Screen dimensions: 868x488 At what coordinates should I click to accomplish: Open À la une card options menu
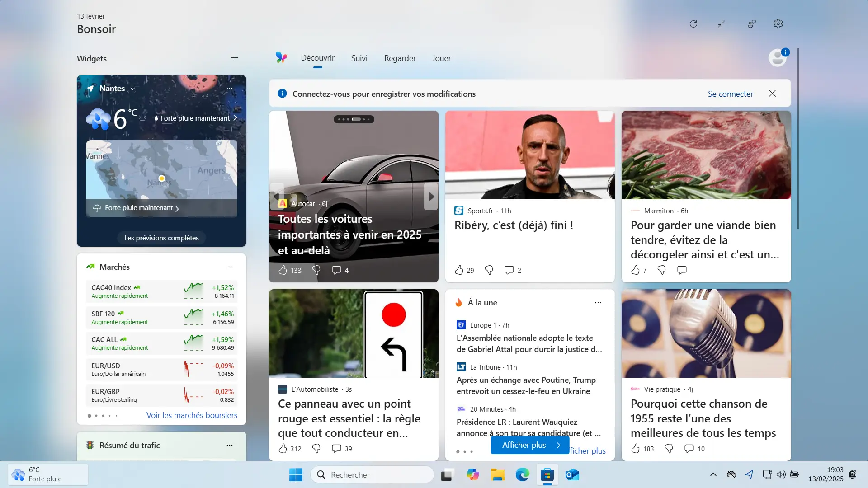(598, 303)
